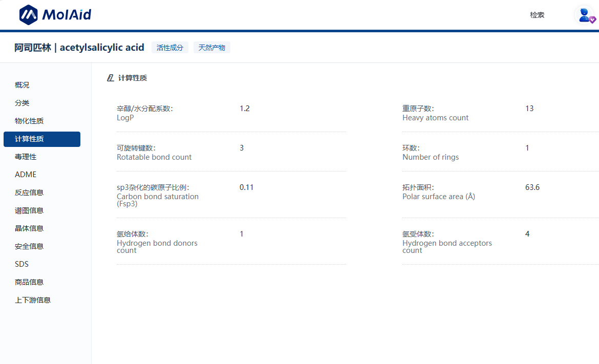Show 谱图信息 from sidebar
The width and height of the screenshot is (599, 364).
pyautogui.click(x=29, y=210)
